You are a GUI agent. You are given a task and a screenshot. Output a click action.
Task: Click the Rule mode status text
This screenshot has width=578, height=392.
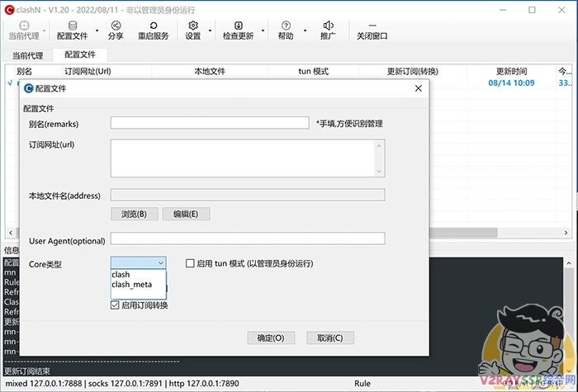click(362, 384)
